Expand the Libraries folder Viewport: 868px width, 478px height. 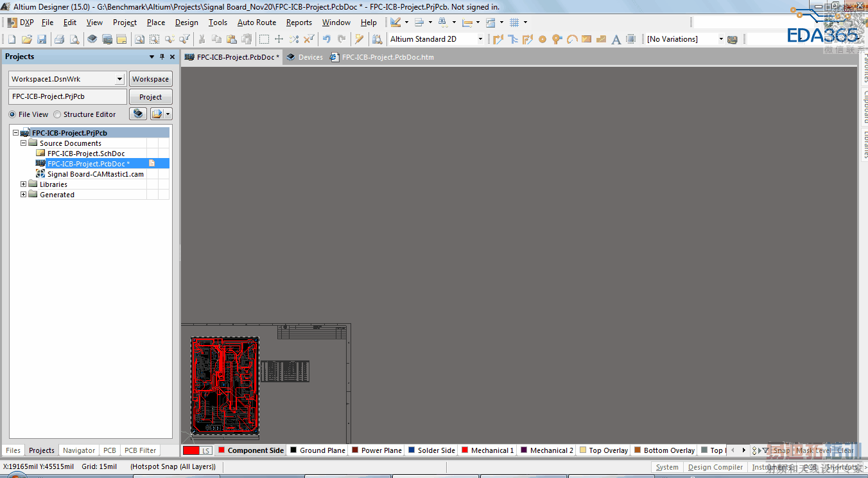click(24, 184)
